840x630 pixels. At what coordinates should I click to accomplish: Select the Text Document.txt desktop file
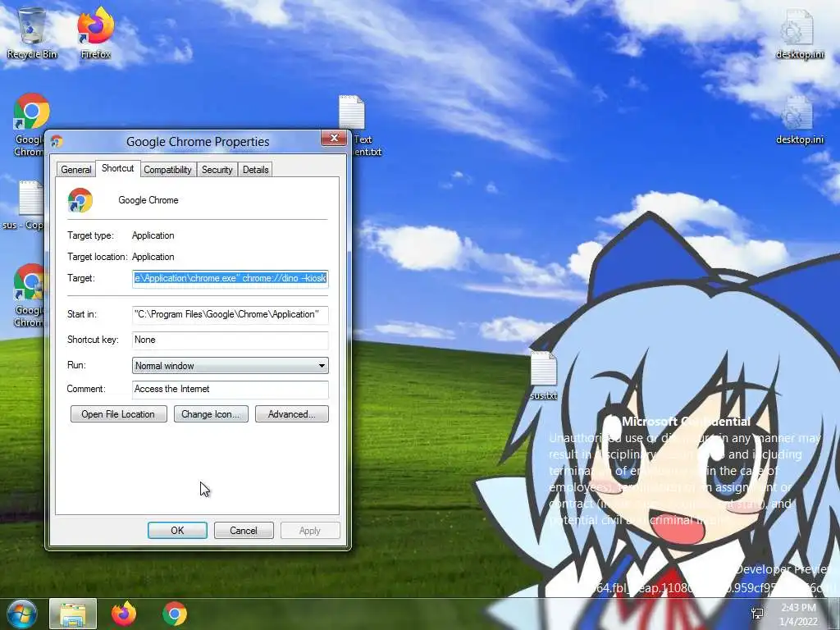tap(358, 126)
